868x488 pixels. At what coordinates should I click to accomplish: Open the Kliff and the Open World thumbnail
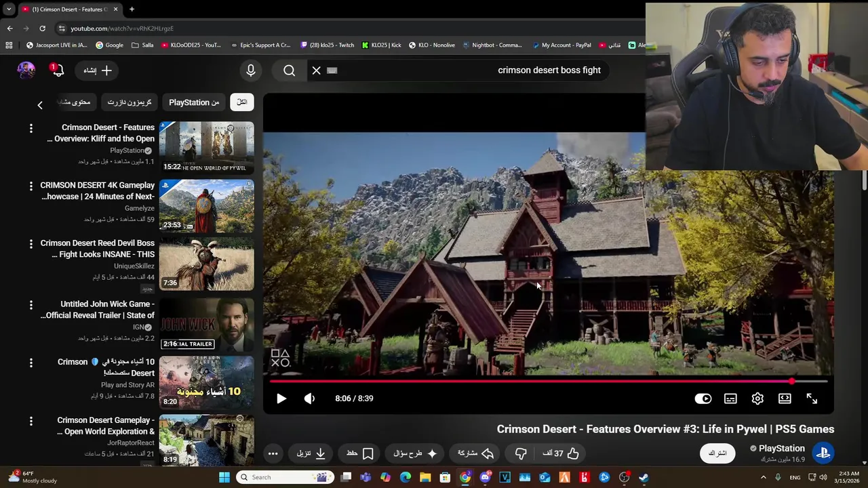pyautogui.click(x=206, y=148)
